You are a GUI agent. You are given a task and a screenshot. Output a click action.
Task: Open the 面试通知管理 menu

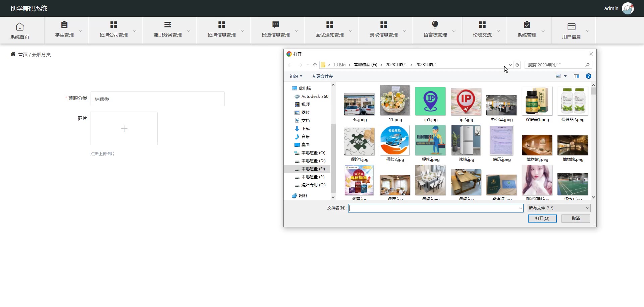(x=332, y=30)
